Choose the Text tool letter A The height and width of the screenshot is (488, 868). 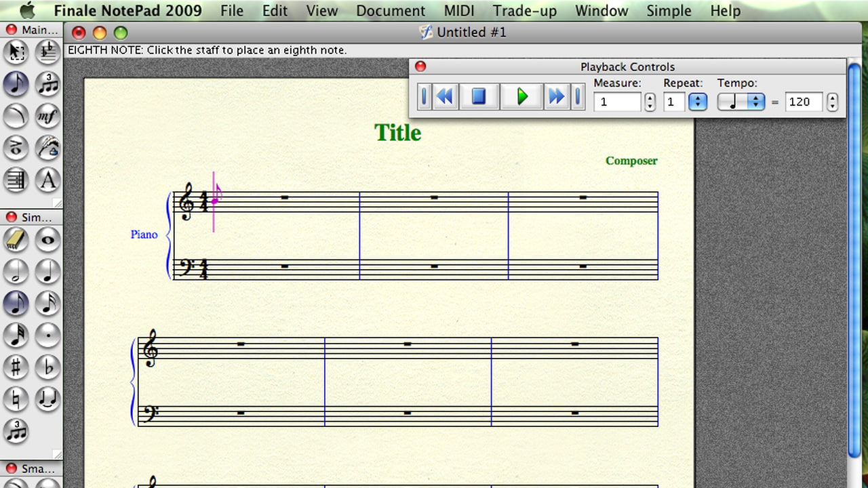pos(47,180)
